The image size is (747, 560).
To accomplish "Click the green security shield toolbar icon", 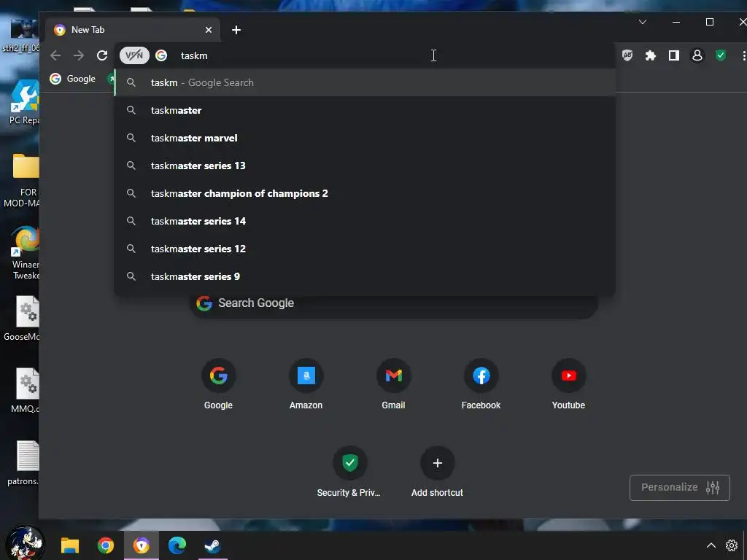I will (721, 55).
